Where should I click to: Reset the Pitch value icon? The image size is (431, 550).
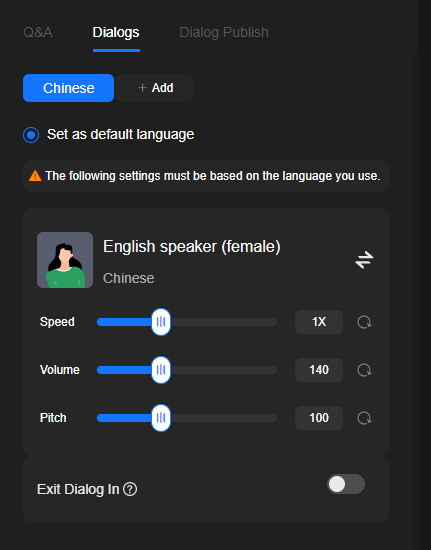tap(364, 418)
